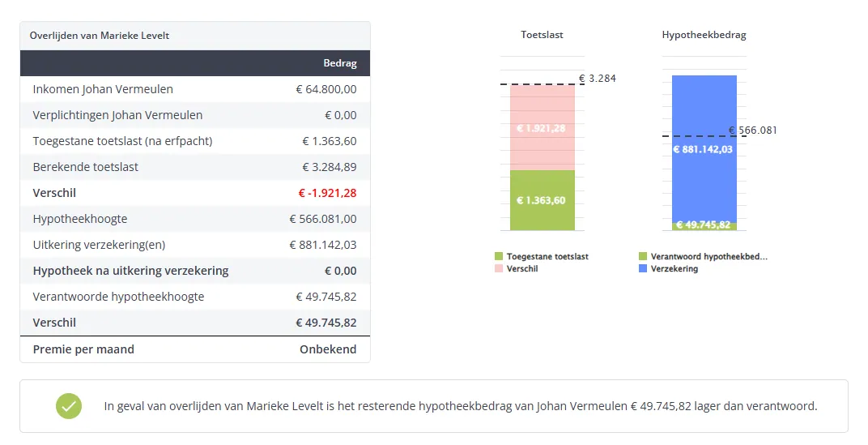This screenshot has height=445, width=868.
Task: Click the green Verantwoord hypotheekbedrag legend swatch
Action: [x=643, y=256]
